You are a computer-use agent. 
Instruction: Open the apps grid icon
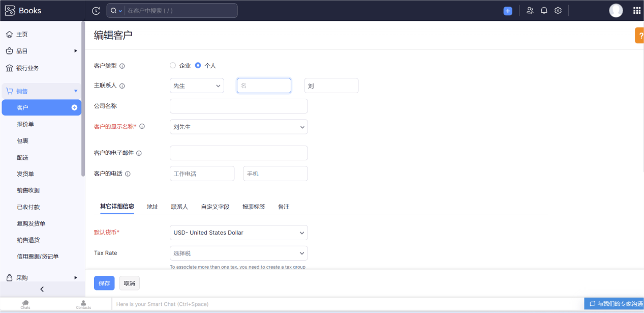[x=637, y=11]
